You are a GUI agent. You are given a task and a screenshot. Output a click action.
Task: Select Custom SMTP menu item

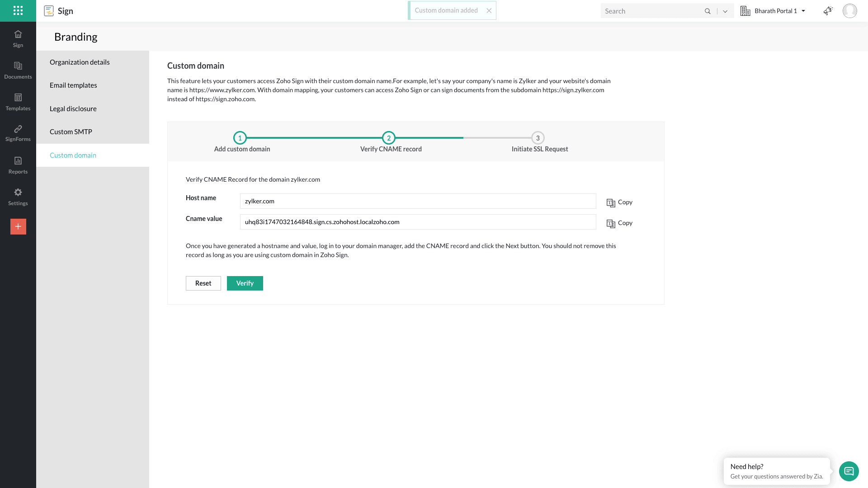[x=71, y=132]
